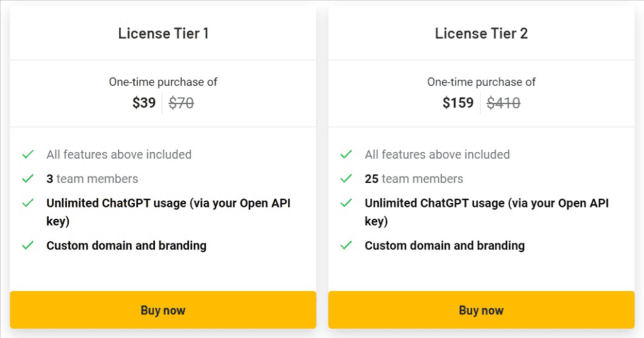Click the crossed-out $410 original price
The image size is (644, 338).
(x=504, y=103)
